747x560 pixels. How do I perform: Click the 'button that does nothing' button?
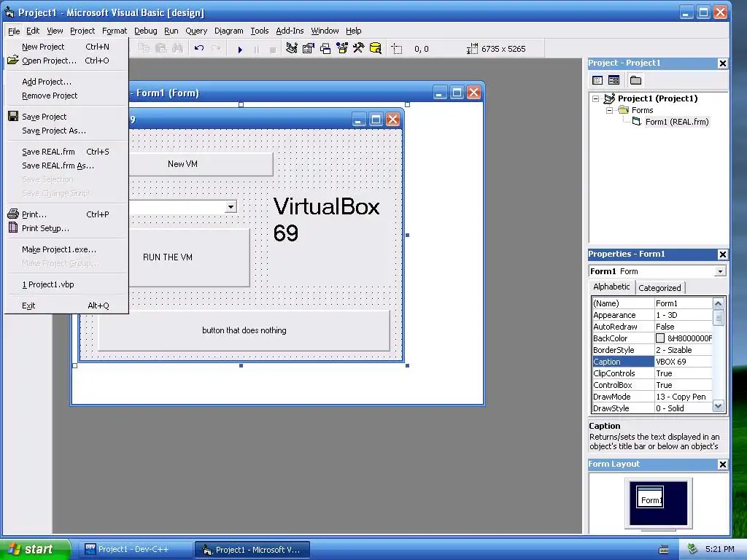pos(244,330)
